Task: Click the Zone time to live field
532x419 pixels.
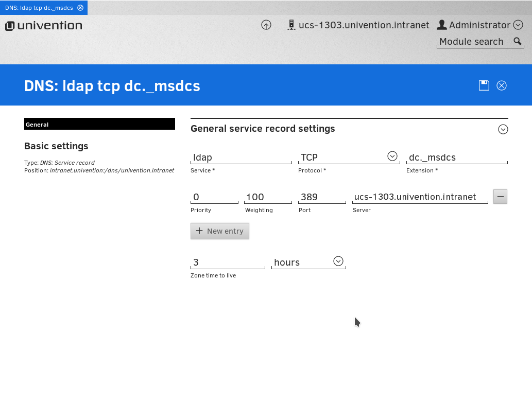Action: (x=227, y=263)
